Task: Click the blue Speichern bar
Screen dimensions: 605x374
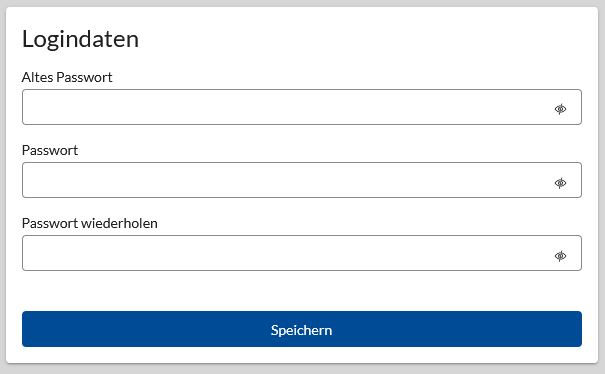Action: point(302,329)
